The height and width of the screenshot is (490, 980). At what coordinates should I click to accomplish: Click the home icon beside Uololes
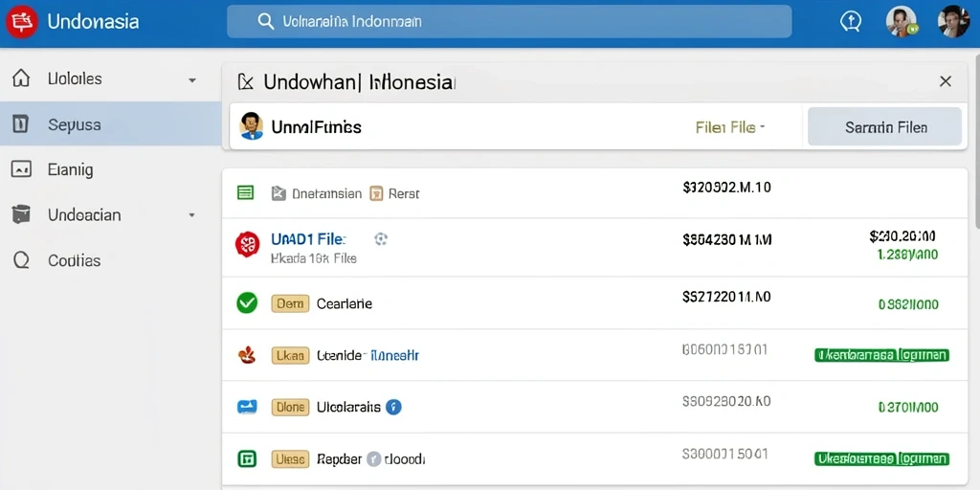pyautogui.click(x=21, y=78)
